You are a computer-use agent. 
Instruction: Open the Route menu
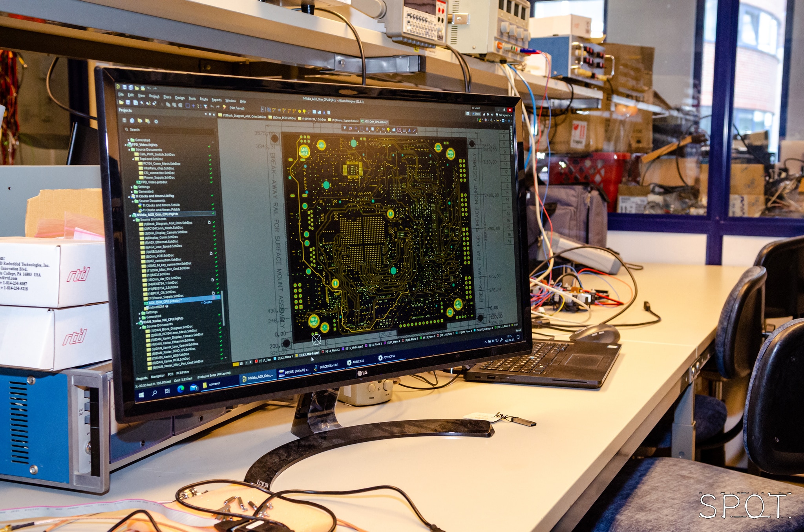pos(204,99)
